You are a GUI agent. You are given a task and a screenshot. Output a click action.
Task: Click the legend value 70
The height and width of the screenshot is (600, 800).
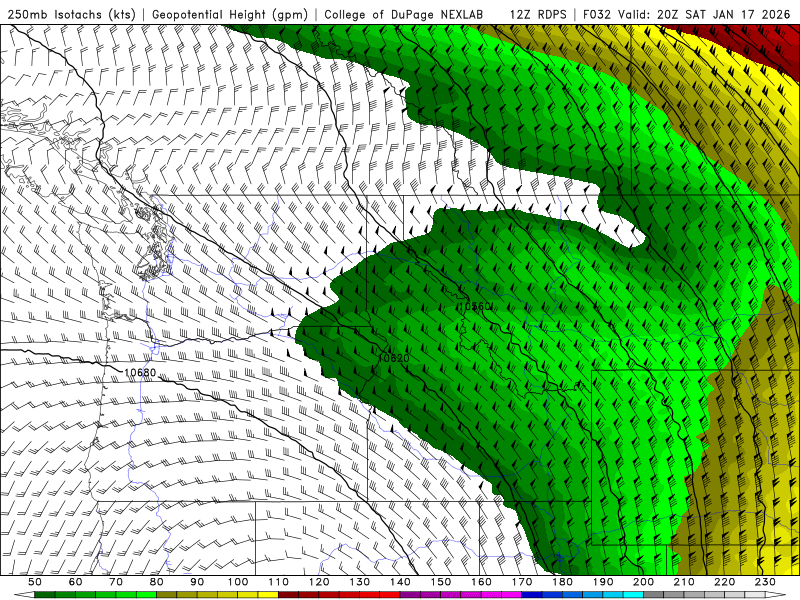116,582
